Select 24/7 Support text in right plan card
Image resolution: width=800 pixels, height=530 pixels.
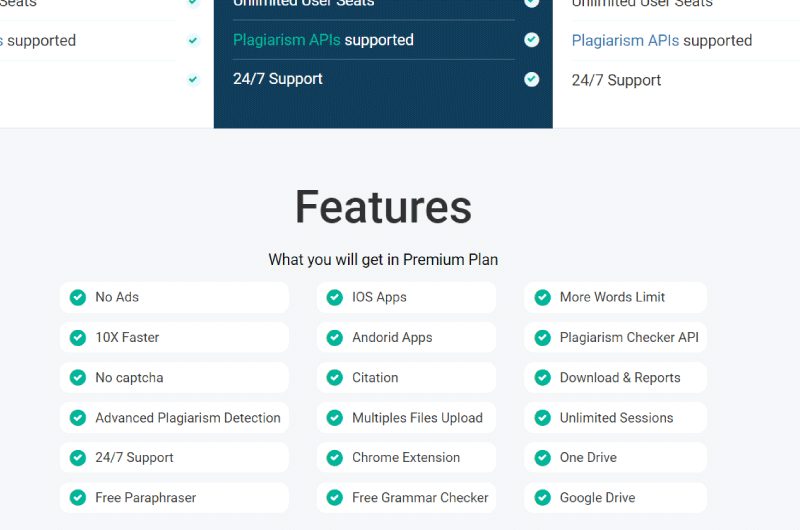tap(616, 80)
